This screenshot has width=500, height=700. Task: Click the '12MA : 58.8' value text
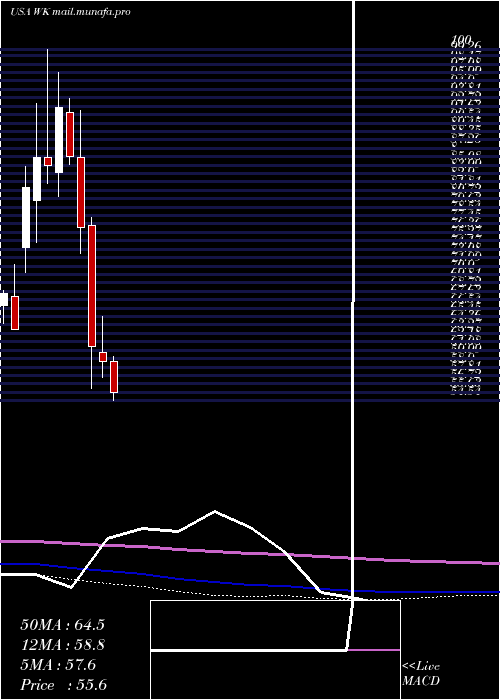(x=62, y=645)
